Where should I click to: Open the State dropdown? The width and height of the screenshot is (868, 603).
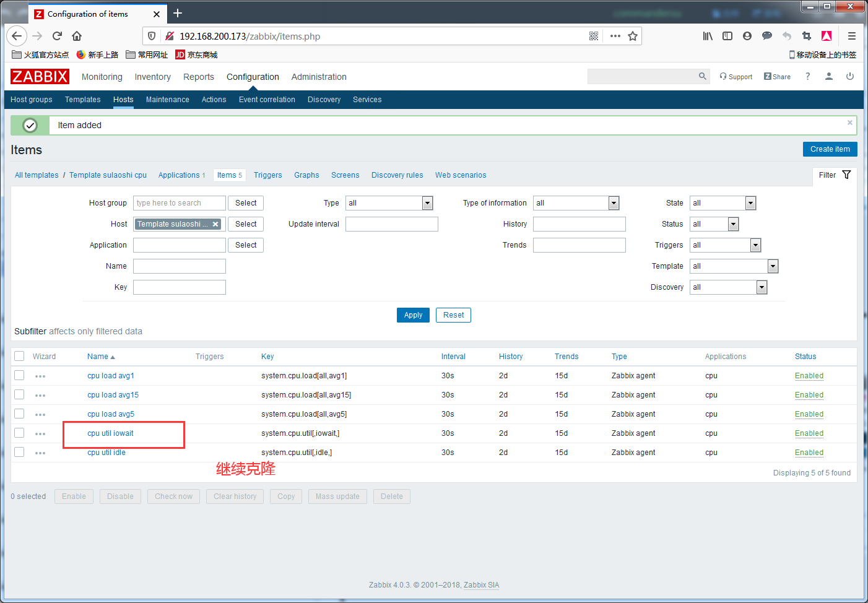click(x=723, y=203)
